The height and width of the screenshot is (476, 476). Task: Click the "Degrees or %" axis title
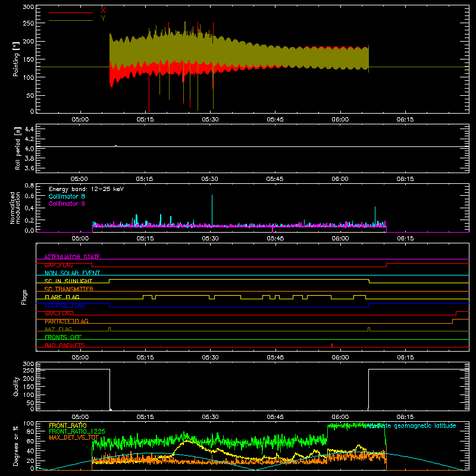pyautogui.click(x=15, y=446)
